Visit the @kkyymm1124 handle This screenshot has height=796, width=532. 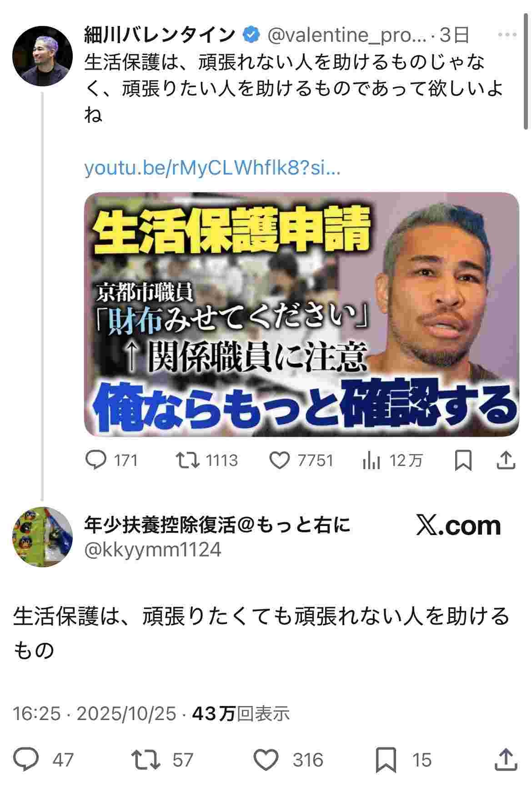click(x=153, y=550)
